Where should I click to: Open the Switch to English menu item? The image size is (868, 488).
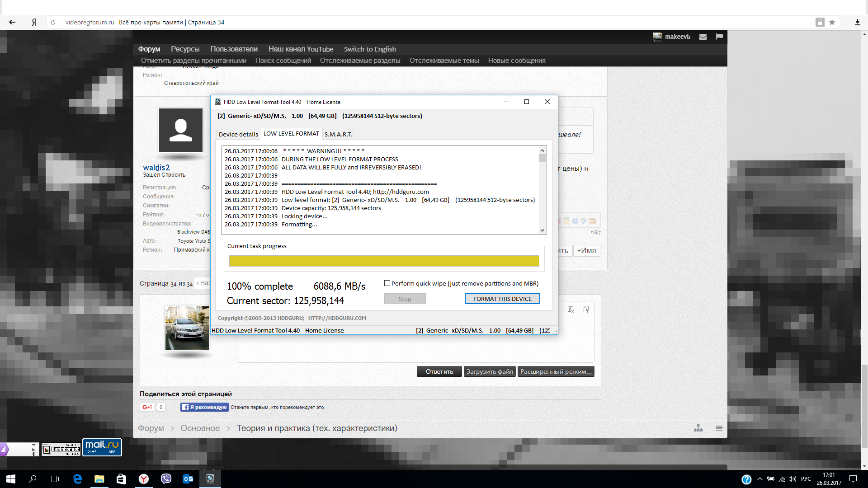[x=369, y=49]
